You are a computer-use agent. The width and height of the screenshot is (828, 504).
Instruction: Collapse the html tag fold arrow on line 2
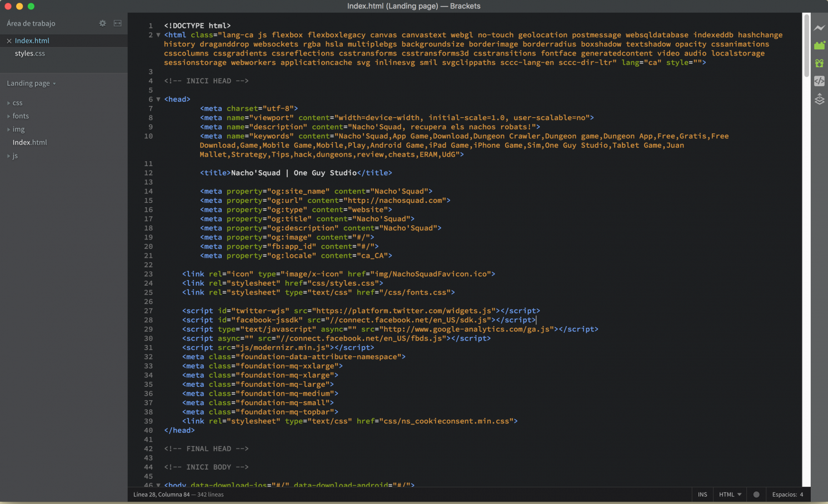pos(158,35)
